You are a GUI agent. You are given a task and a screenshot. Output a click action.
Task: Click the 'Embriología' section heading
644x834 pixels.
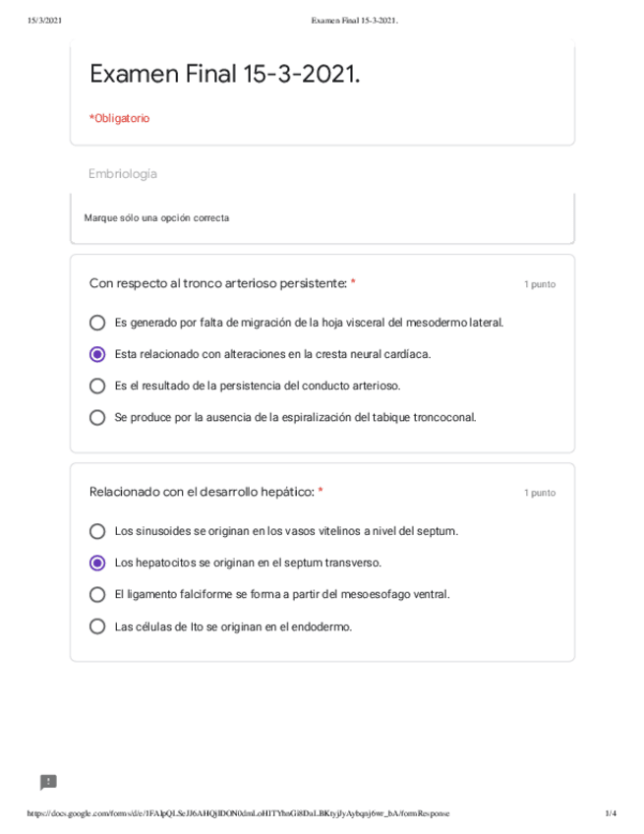click(123, 174)
